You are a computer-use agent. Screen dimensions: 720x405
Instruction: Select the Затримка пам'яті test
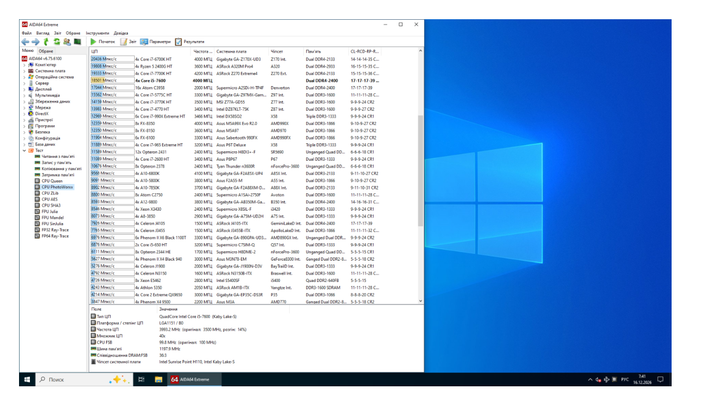pyautogui.click(x=57, y=175)
